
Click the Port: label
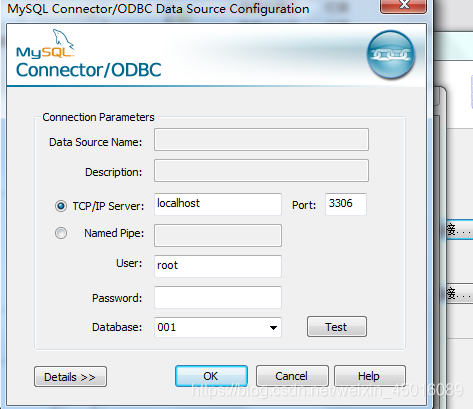point(304,205)
